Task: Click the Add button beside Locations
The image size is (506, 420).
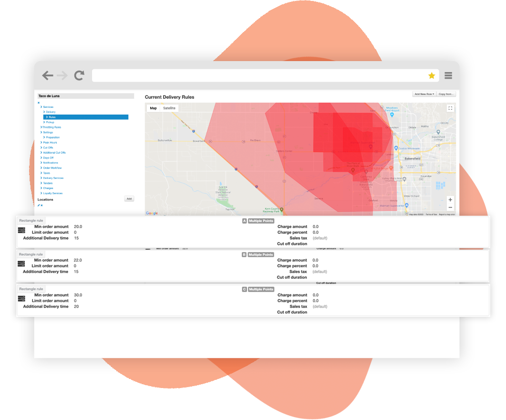Action: (129, 199)
